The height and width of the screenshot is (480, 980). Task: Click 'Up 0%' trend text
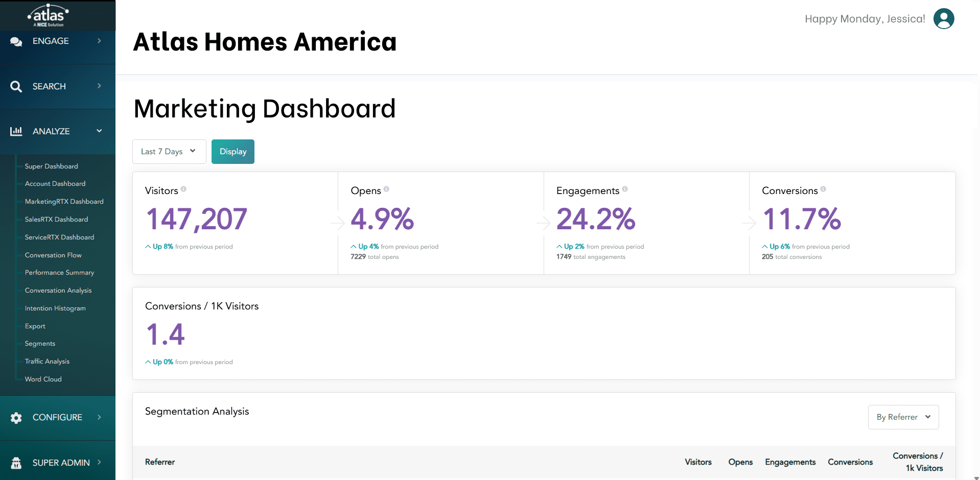163,362
